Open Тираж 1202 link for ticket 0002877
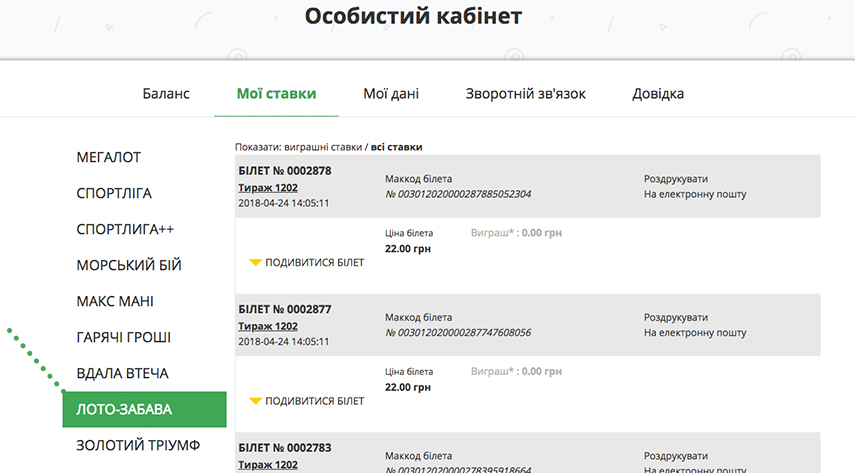The height and width of the screenshot is (473, 855). [x=268, y=327]
